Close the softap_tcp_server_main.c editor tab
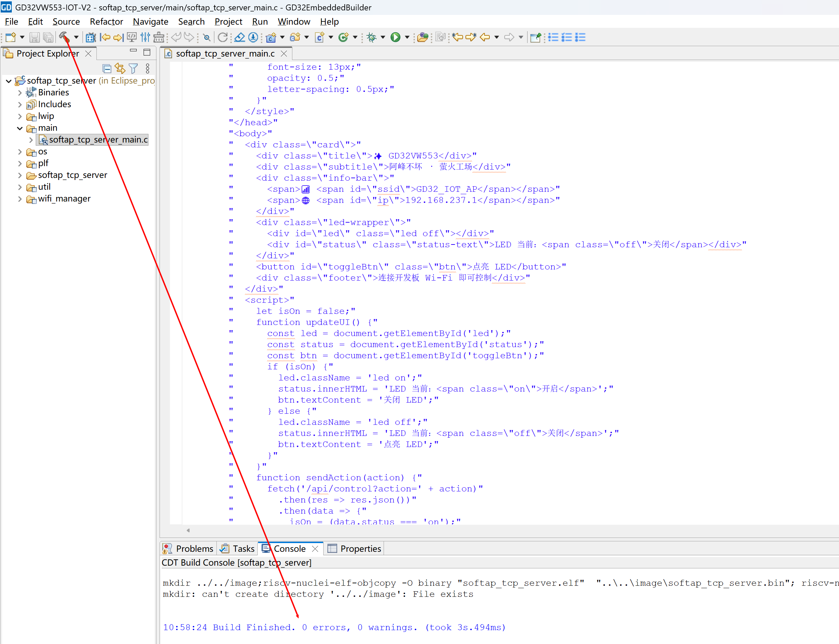Screen dimensions: 839x644 coord(284,54)
